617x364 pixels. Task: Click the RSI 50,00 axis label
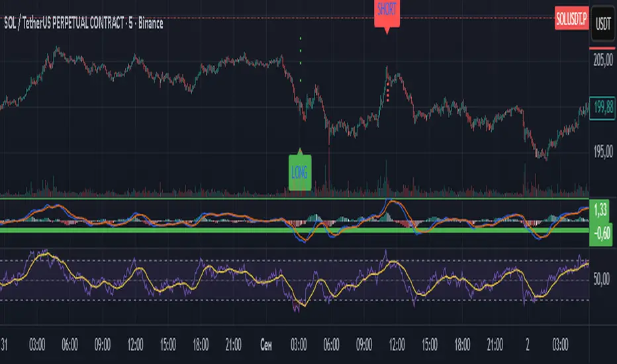(x=601, y=279)
